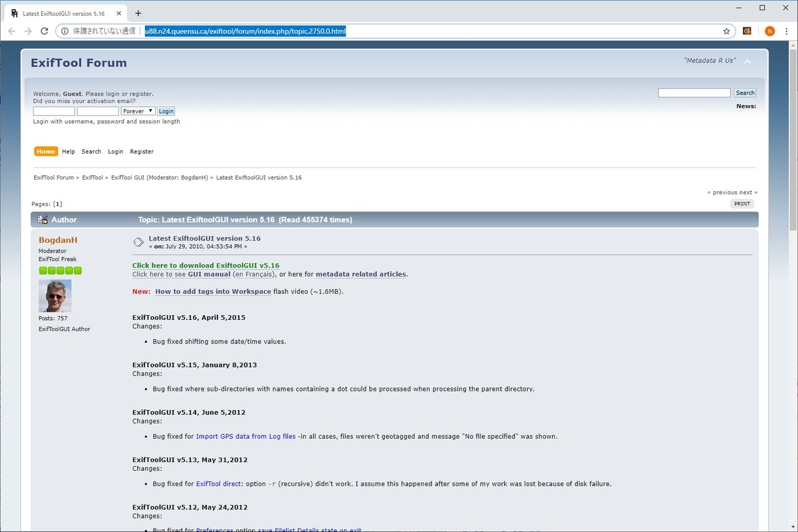Click here to download ExiftoolGUI v5.16
The image size is (798, 532).
coord(205,265)
